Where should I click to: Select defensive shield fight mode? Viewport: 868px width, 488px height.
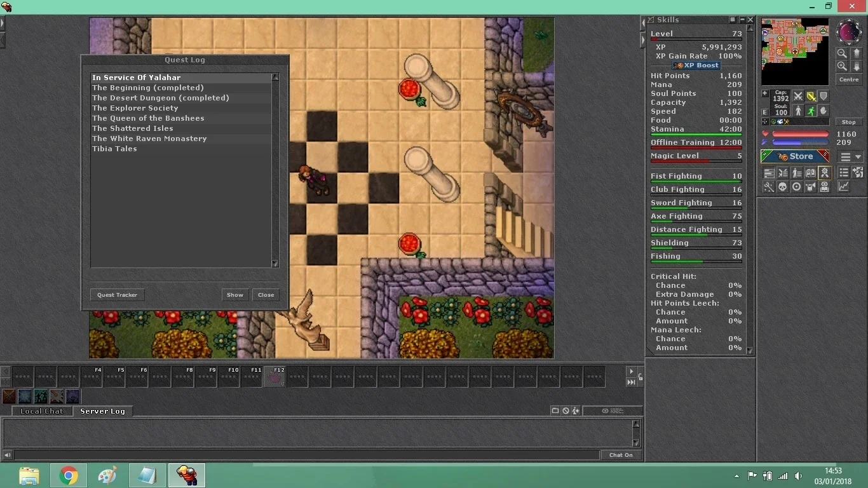click(824, 96)
